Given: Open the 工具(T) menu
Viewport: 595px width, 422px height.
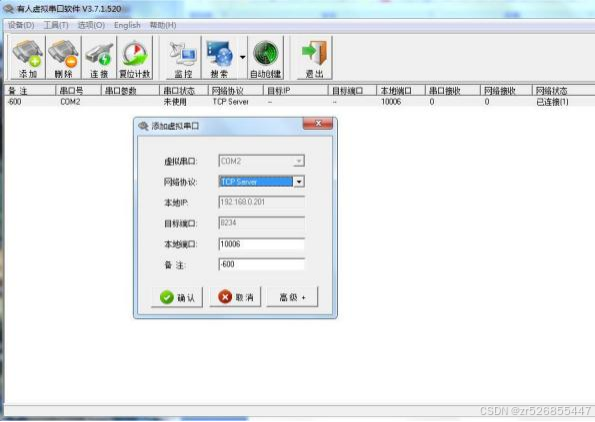Looking at the screenshot, I should [56, 25].
